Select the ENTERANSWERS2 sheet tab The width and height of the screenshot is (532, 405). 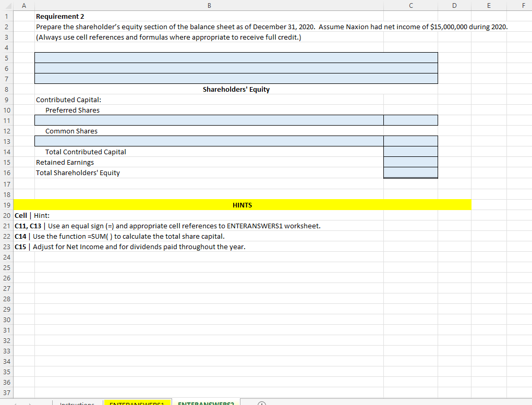point(206,402)
